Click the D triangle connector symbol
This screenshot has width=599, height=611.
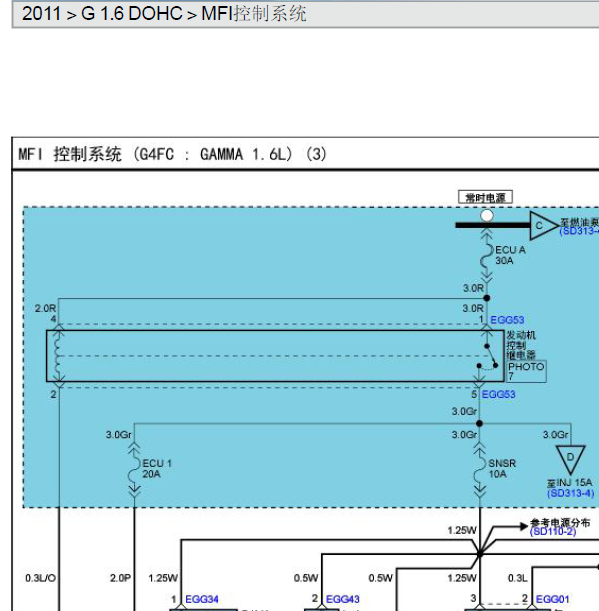(x=571, y=458)
